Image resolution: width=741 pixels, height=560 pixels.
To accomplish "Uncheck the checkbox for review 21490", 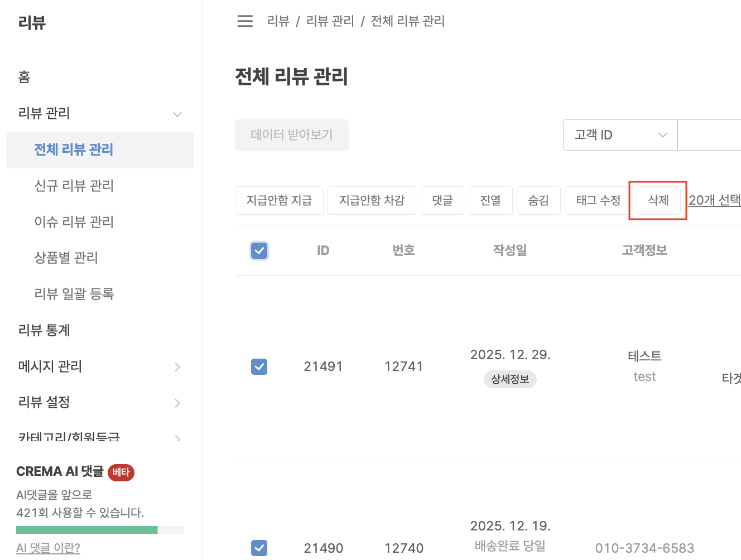I will click(x=259, y=548).
